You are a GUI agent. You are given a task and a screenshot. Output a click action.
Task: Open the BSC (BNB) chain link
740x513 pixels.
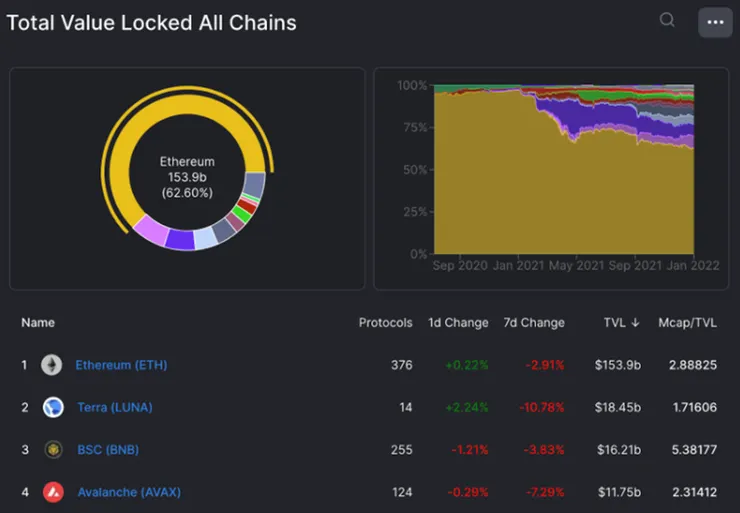pyautogui.click(x=108, y=450)
